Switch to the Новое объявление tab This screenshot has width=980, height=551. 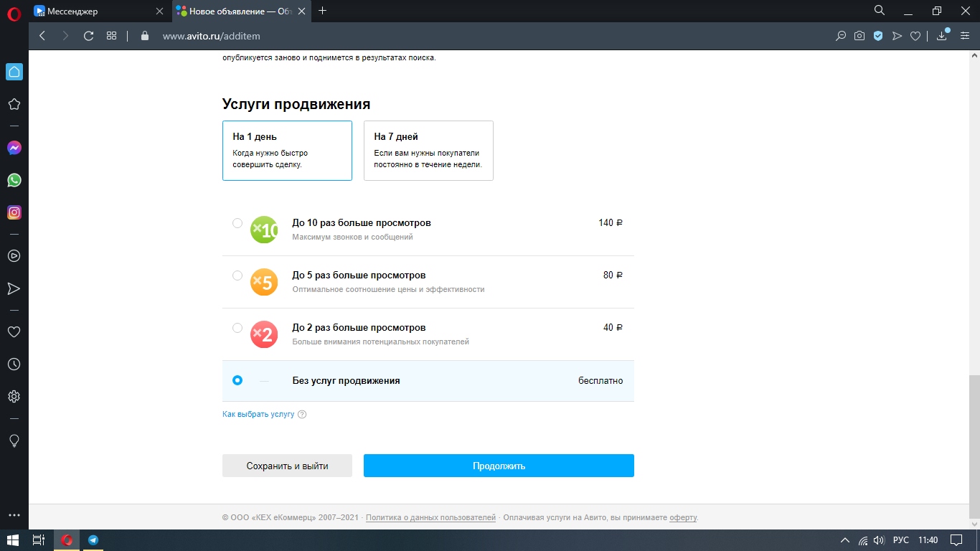click(x=242, y=11)
